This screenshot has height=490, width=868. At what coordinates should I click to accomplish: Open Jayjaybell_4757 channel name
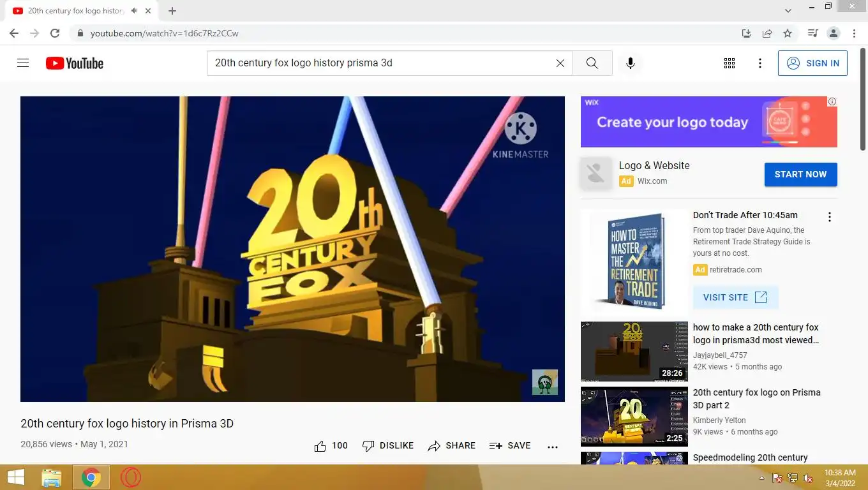[720, 355]
